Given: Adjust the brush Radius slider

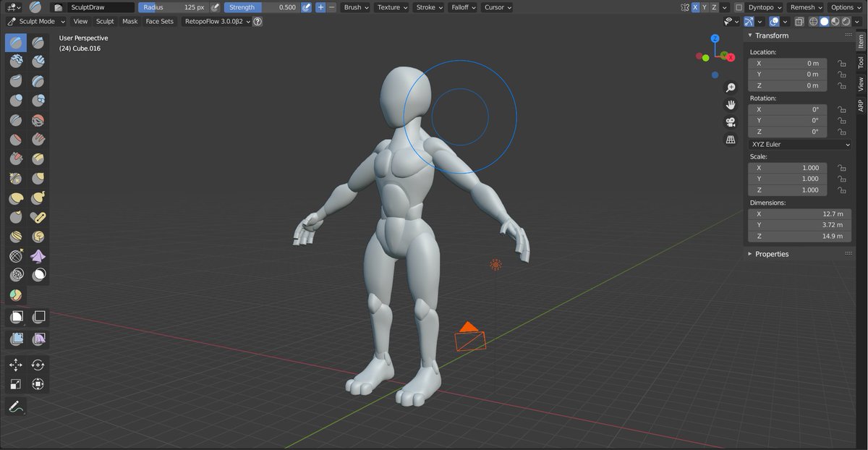Looking at the screenshot, I should pyautogui.click(x=173, y=7).
